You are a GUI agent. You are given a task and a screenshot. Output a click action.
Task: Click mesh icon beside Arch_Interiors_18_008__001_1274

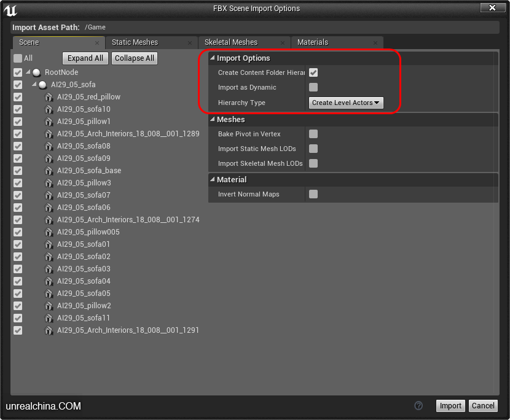click(49, 220)
